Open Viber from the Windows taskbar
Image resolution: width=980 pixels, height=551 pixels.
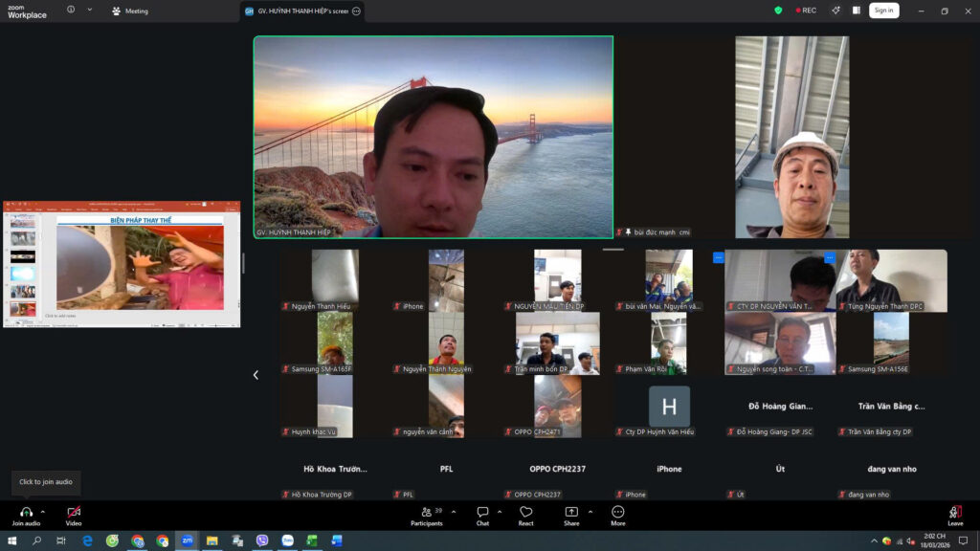(x=262, y=540)
